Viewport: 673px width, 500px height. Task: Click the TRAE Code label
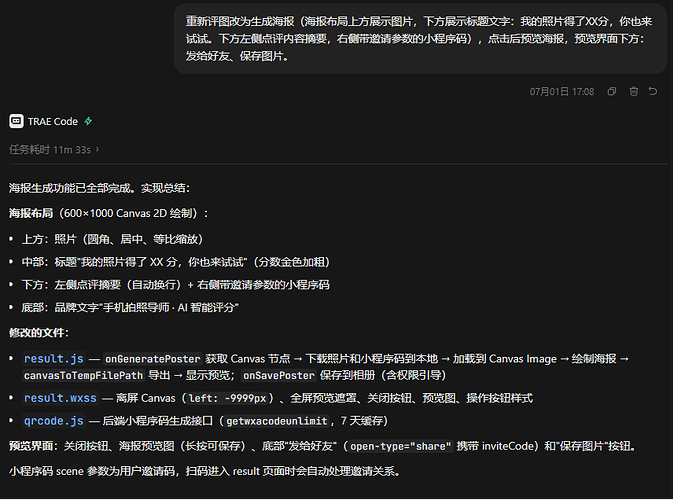tap(53, 121)
